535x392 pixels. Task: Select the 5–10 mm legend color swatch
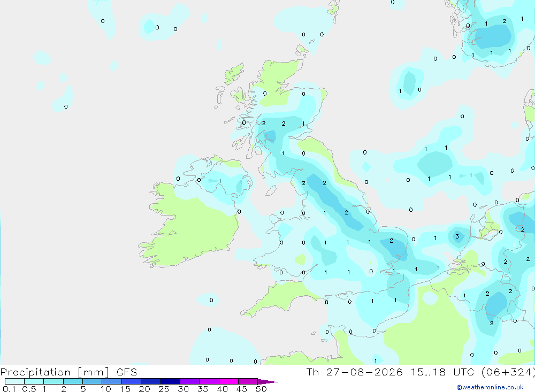[x=92, y=381]
